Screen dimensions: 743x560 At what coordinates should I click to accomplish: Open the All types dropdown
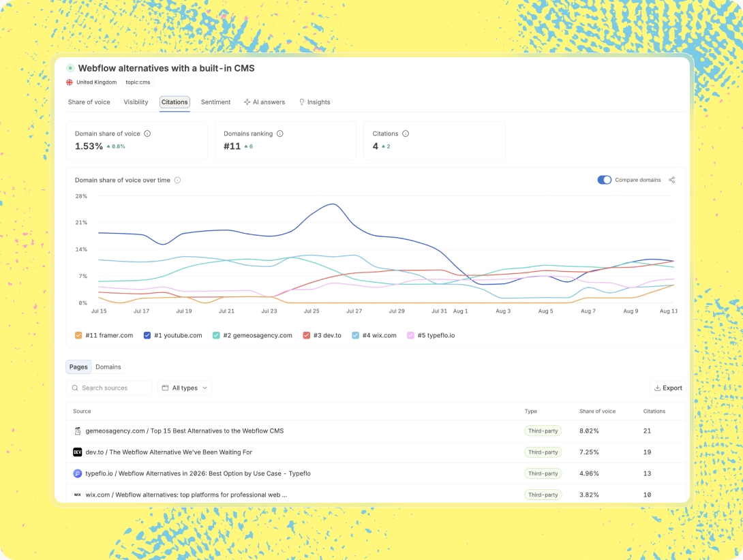(185, 388)
